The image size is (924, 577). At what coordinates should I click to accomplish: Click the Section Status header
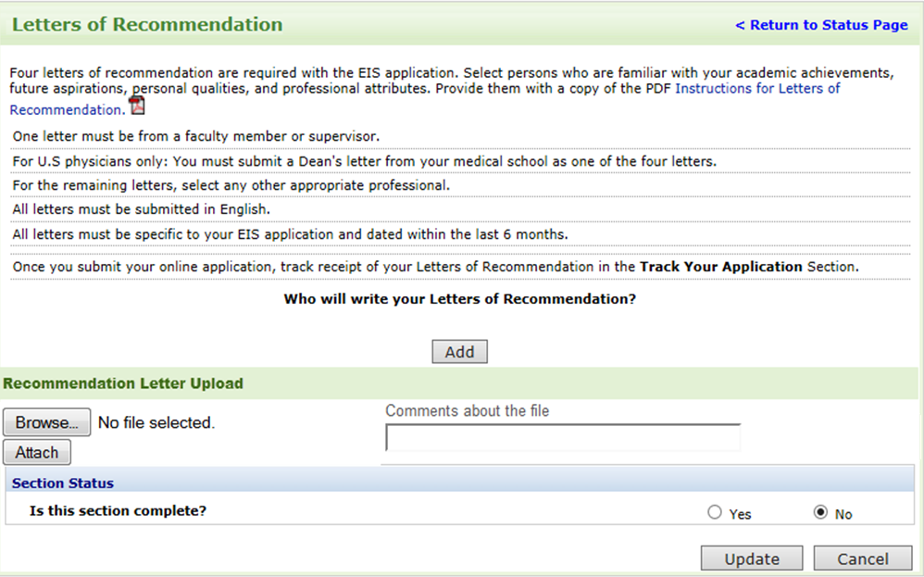[x=63, y=483]
